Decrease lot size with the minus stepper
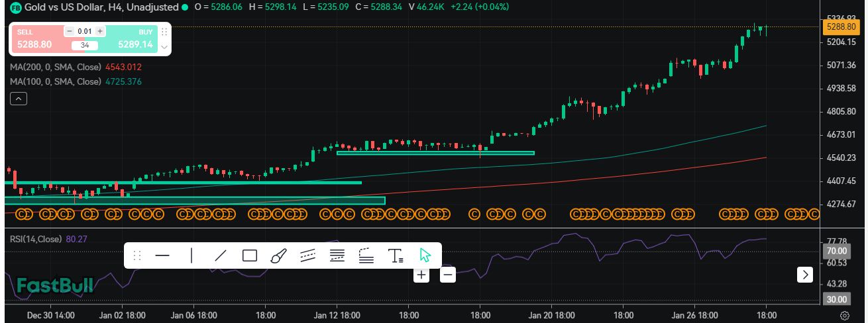 click(x=70, y=31)
